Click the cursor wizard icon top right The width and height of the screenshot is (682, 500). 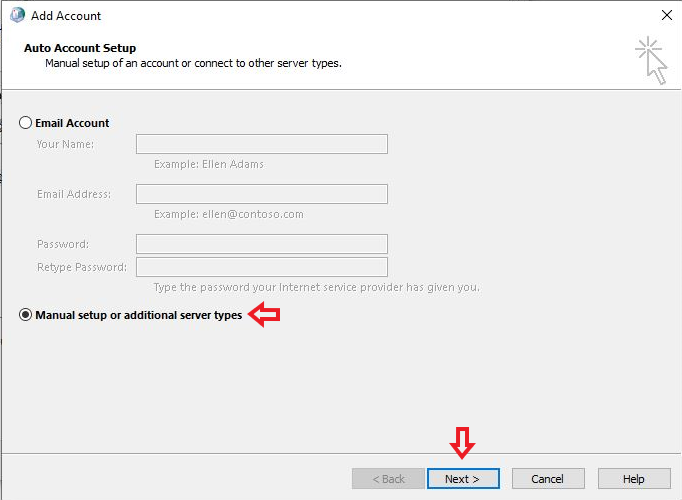tap(651, 60)
